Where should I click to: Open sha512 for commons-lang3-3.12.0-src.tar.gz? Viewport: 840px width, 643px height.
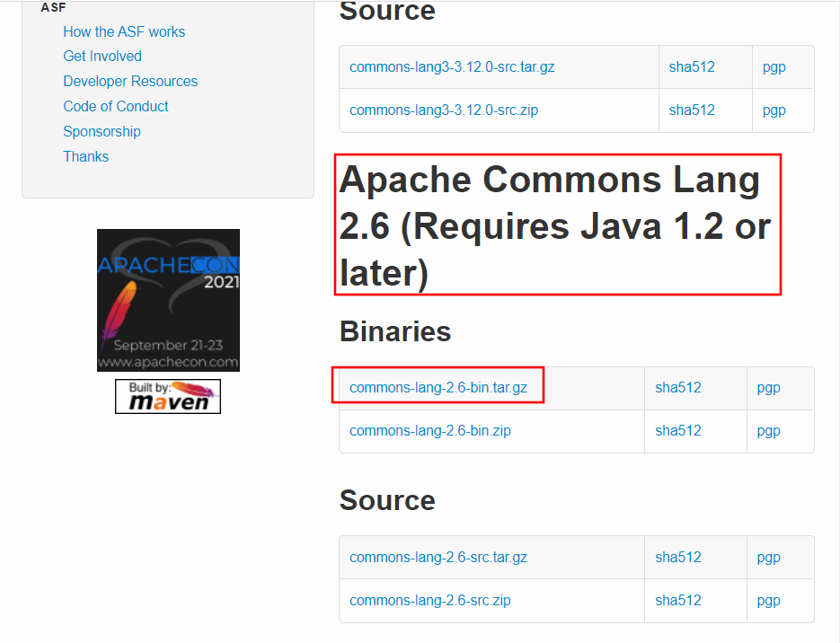(692, 67)
